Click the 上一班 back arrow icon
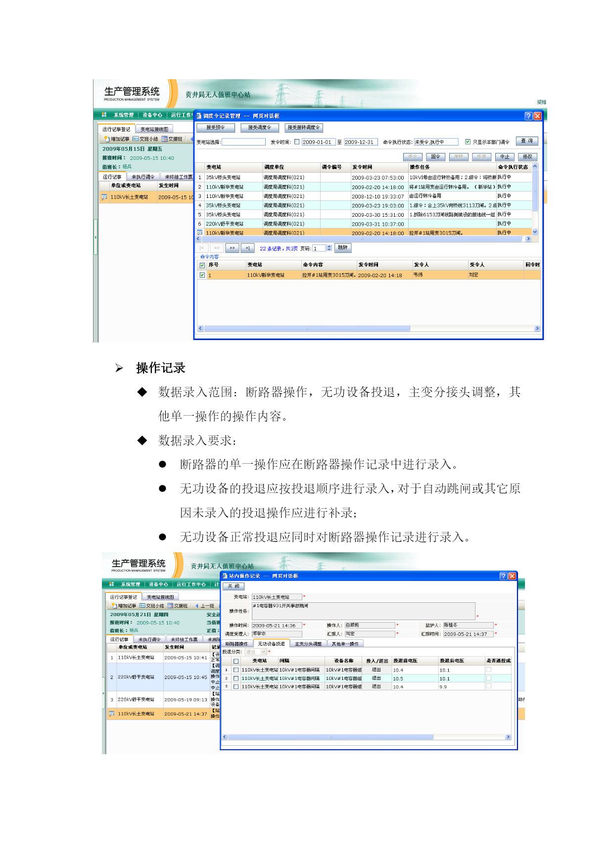 click(197, 606)
